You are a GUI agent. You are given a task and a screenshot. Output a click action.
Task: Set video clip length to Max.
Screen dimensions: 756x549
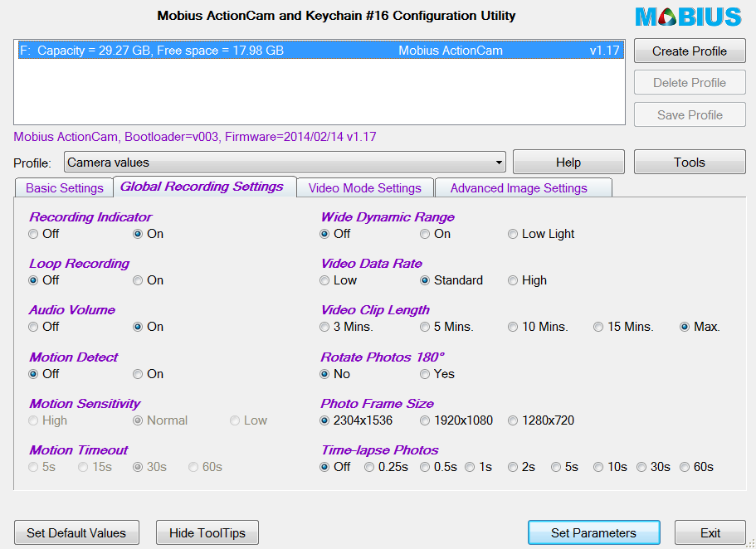(x=700, y=326)
